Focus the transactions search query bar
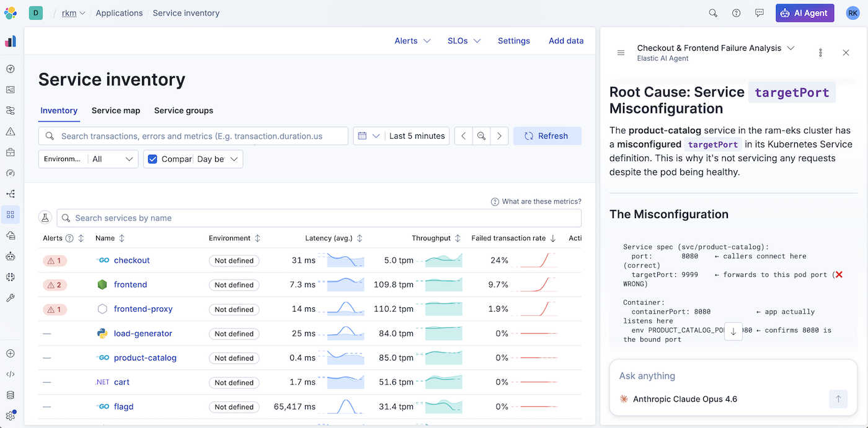868x428 pixels. pos(193,136)
